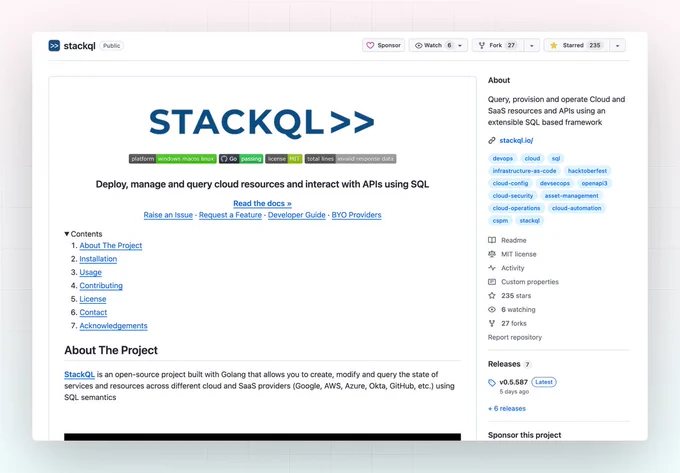This screenshot has height=473, width=680.
Task: Select the hacktoberfest topic tag
Action: (587, 171)
